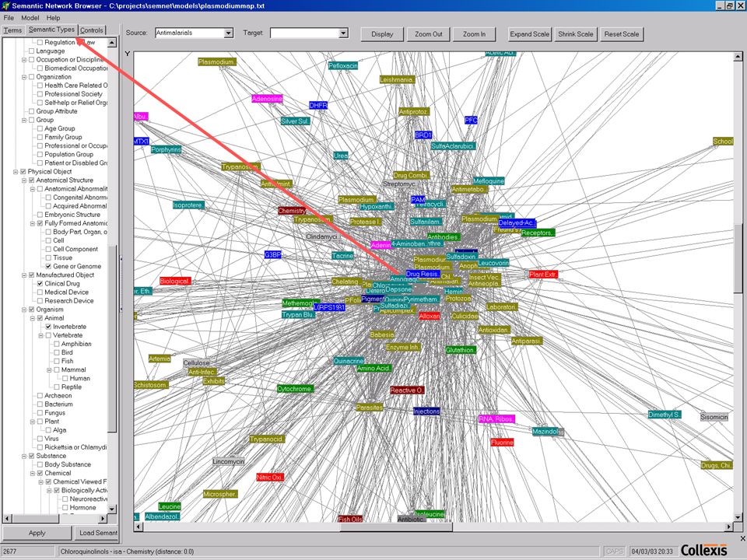Select the red Fluorine node
747x560 pixels.
502,443
